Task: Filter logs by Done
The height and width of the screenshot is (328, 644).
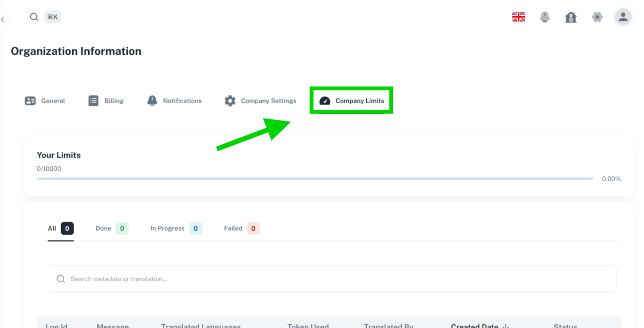Action: point(111,228)
